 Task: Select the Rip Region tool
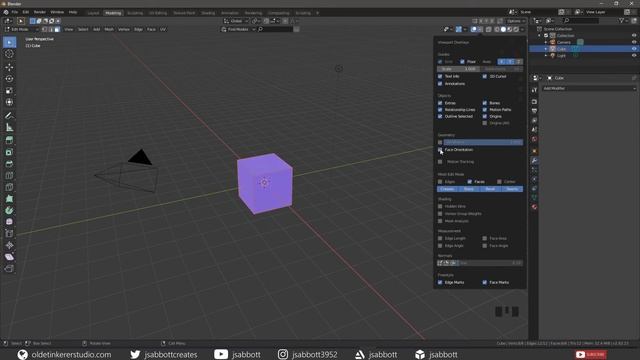pos(9,269)
